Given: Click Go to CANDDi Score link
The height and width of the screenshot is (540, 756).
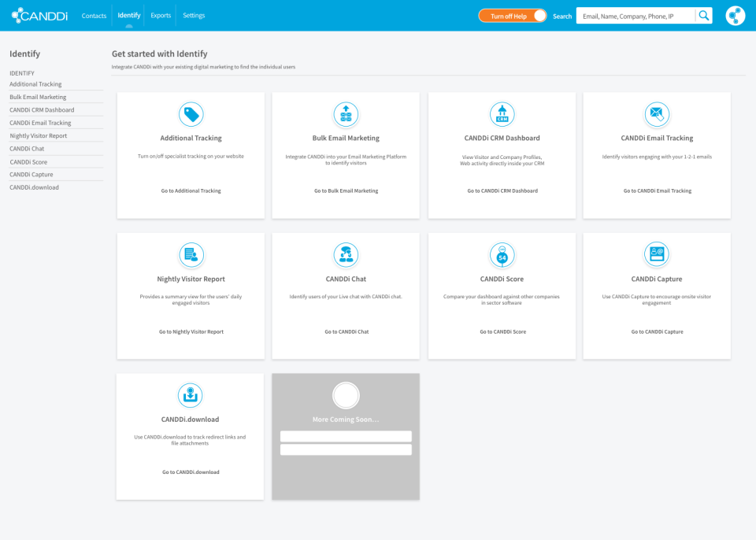Looking at the screenshot, I should (503, 331).
